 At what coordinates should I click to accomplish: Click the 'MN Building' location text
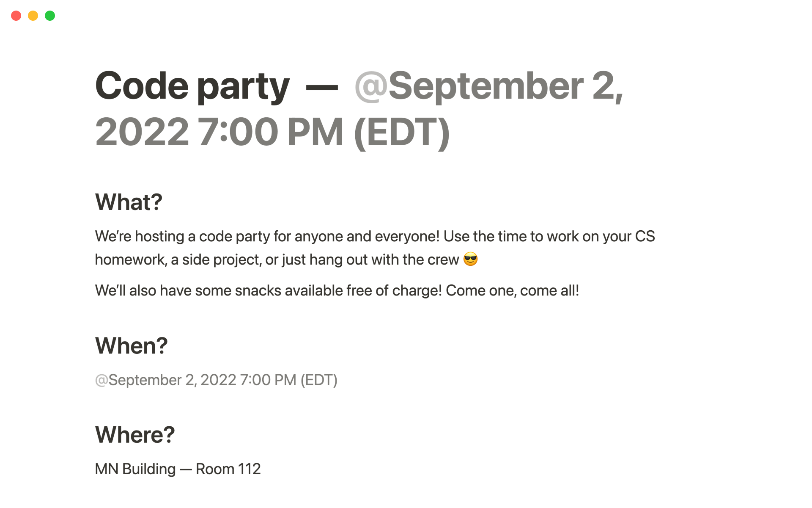pos(135,469)
